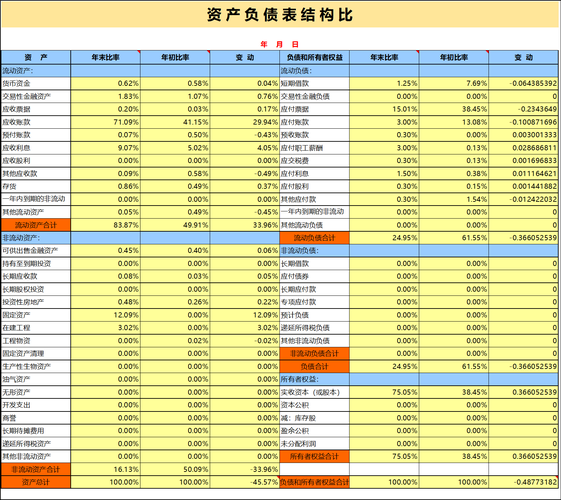This screenshot has width=561, height=500.
Task: Select the 流动负债: section cell
Action: coord(314,70)
